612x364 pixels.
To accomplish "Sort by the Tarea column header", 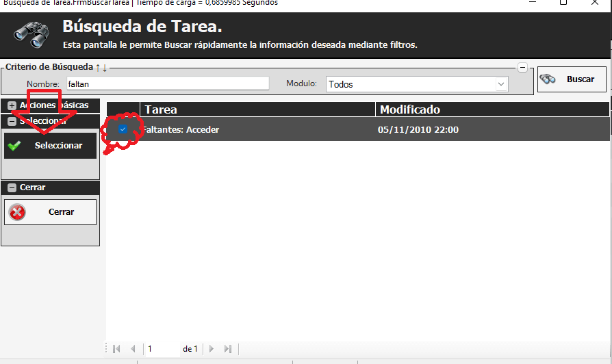I will (257, 109).
